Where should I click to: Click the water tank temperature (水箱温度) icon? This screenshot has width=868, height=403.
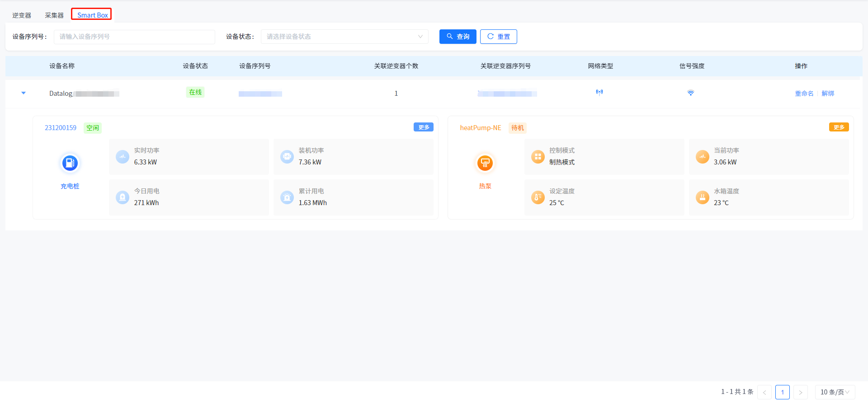point(702,197)
